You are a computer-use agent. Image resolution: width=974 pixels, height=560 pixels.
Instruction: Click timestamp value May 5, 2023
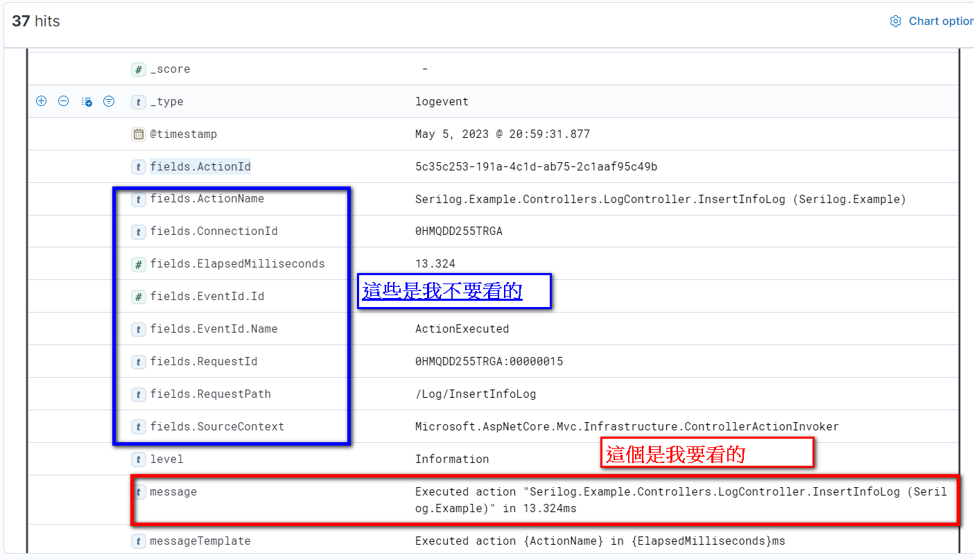click(503, 134)
